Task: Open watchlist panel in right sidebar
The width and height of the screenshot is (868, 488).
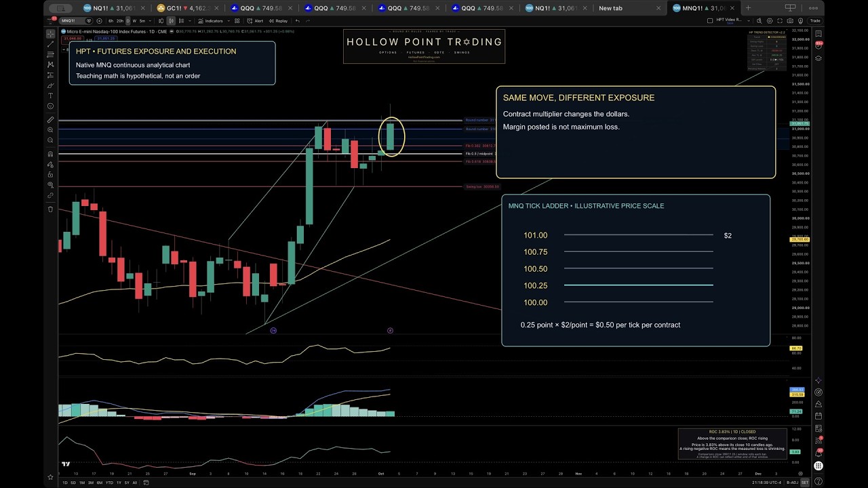Action: click(x=818, y=34)
